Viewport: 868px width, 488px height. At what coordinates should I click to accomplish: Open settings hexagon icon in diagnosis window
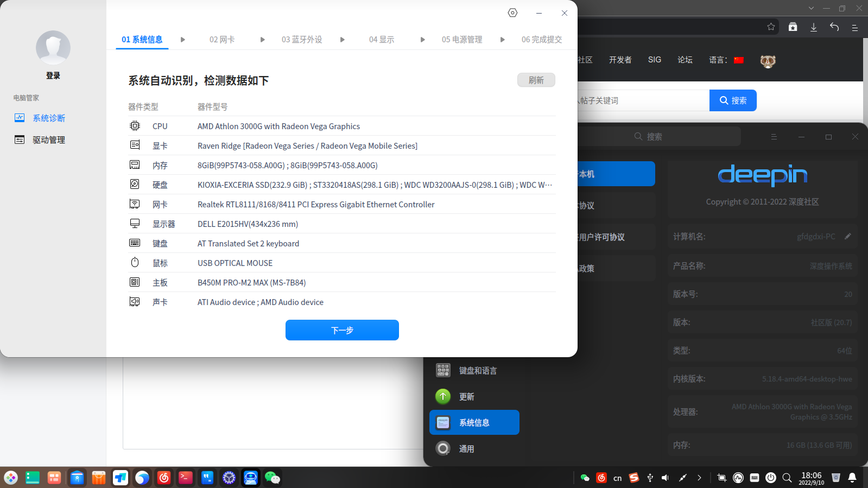click(512, 12)
